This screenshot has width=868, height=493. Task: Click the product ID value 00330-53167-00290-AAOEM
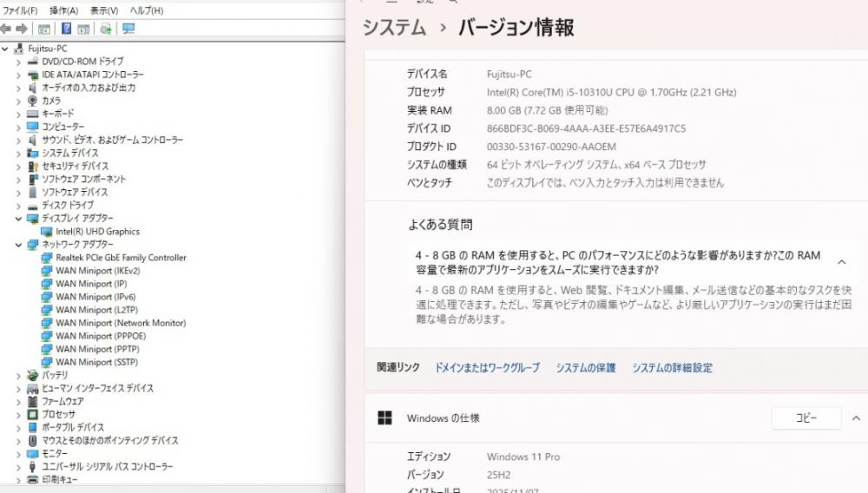pos(551,147)
